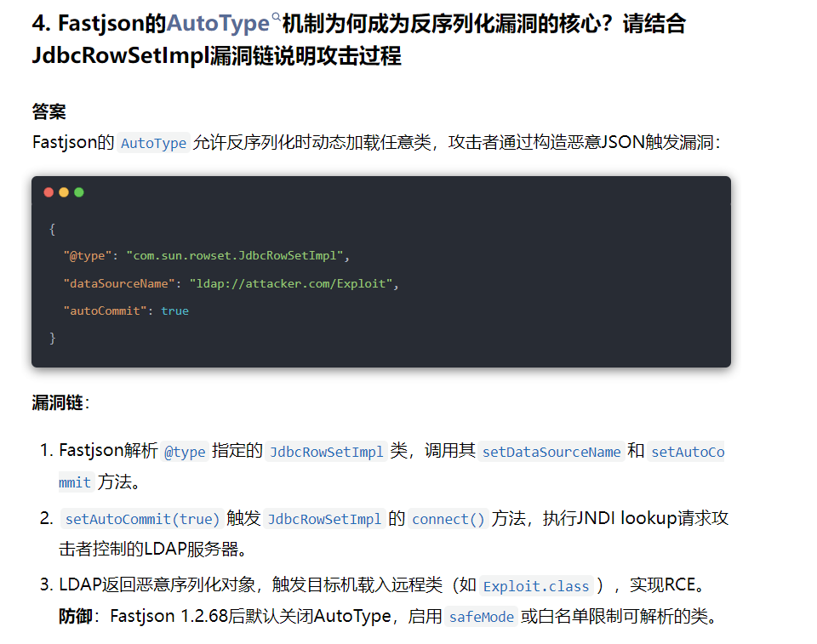Image resolution: width=817 pixels, height=644 pixels.
Task: Click the connect() inline code
Action: tap(448, 519)
